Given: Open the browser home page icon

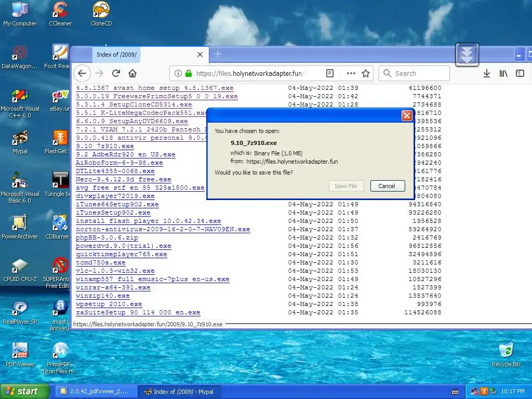Looking at the screenshot, I should [132, 73].
